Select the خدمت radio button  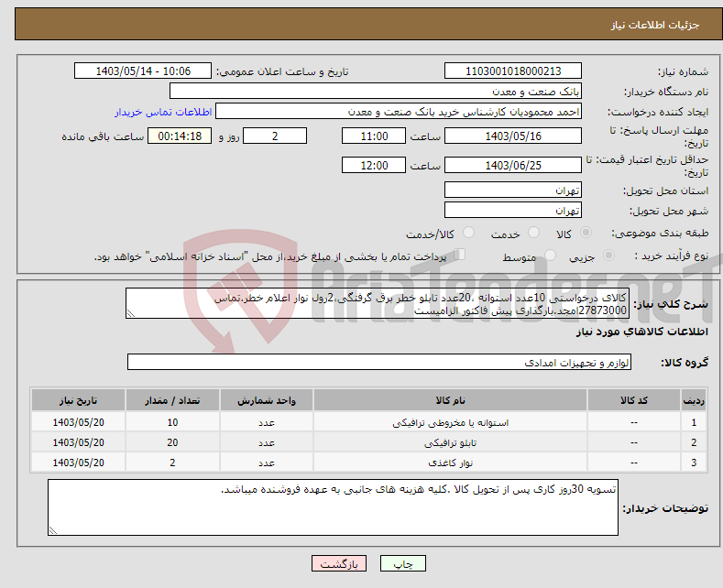pos(533,233)
